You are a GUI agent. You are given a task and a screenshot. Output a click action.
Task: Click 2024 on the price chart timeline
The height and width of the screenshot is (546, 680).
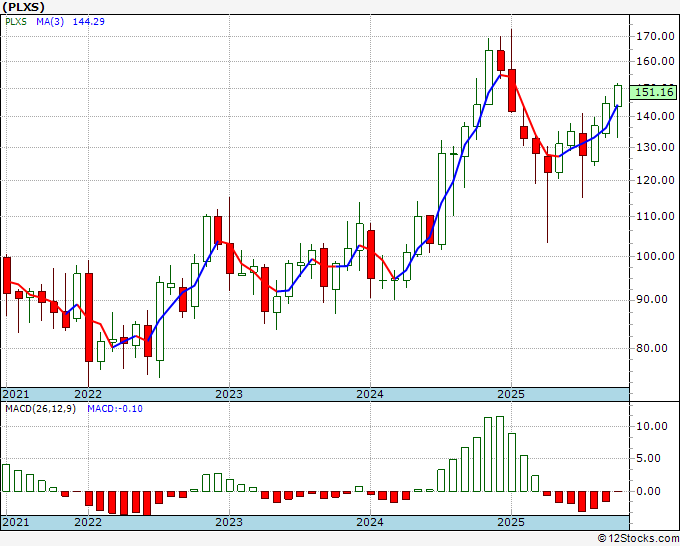tap(370, 394)
